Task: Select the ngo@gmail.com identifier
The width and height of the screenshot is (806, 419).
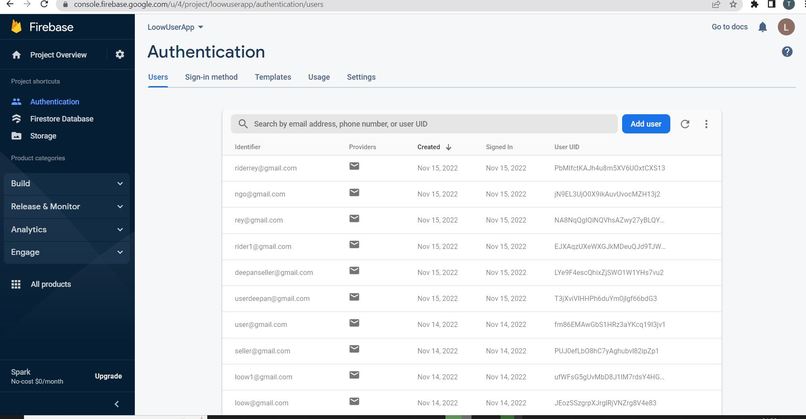Action: [260, 194]
